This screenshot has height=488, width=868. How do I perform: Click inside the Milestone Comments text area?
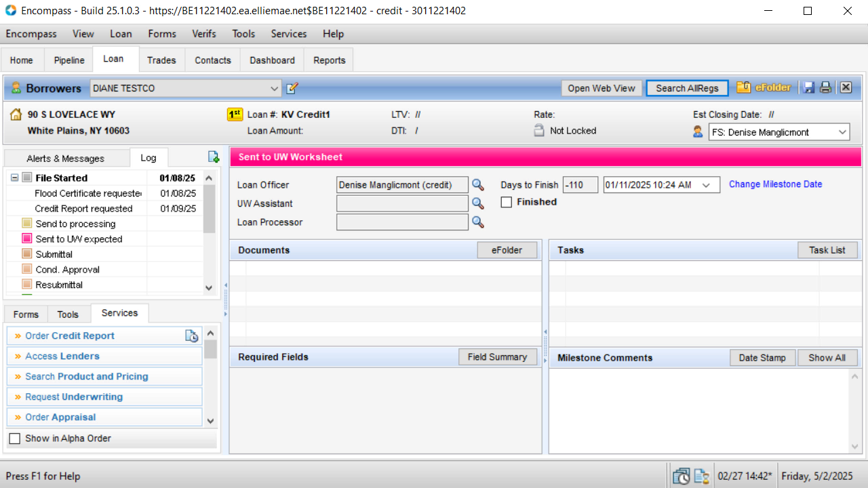[x=698, y=410]
